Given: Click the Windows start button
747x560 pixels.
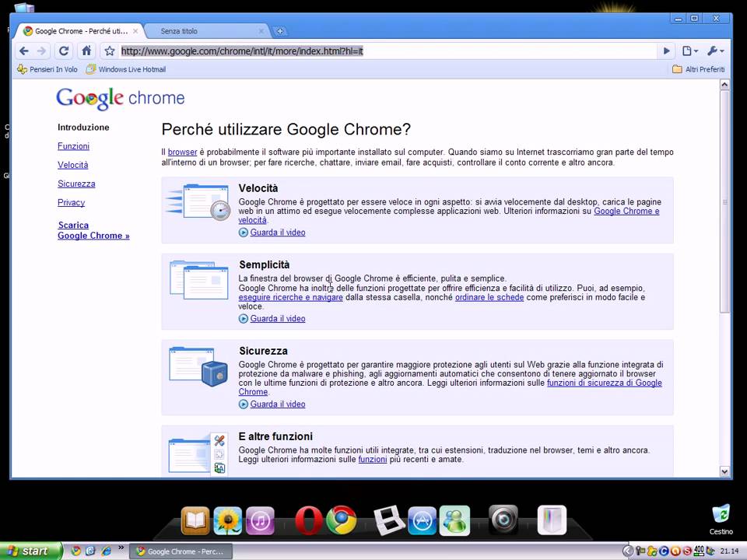Looking at the screenshot, I should point(30,551).
